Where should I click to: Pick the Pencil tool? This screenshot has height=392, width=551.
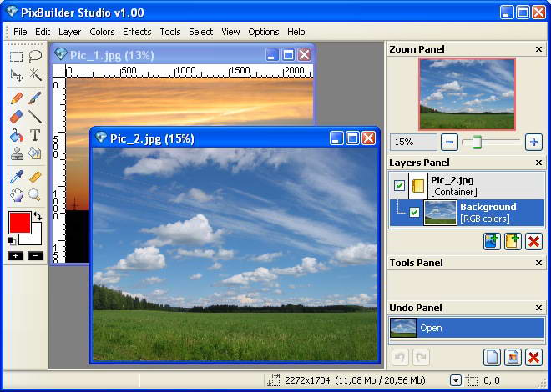pos(16,98)
